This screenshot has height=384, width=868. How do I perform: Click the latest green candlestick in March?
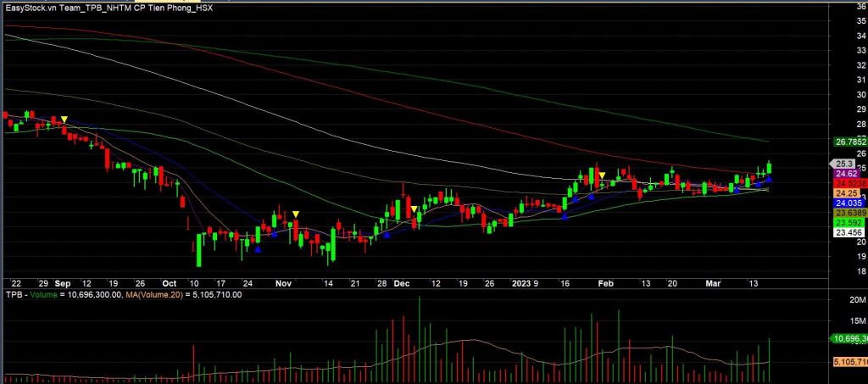tap(769, 167)
